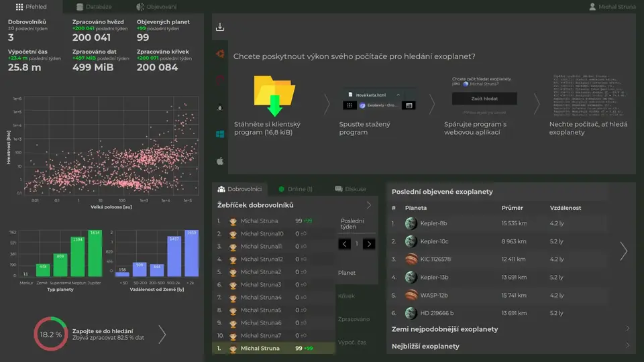Select the Windows client icon
The image size is (644, 362).
point(220,134)
